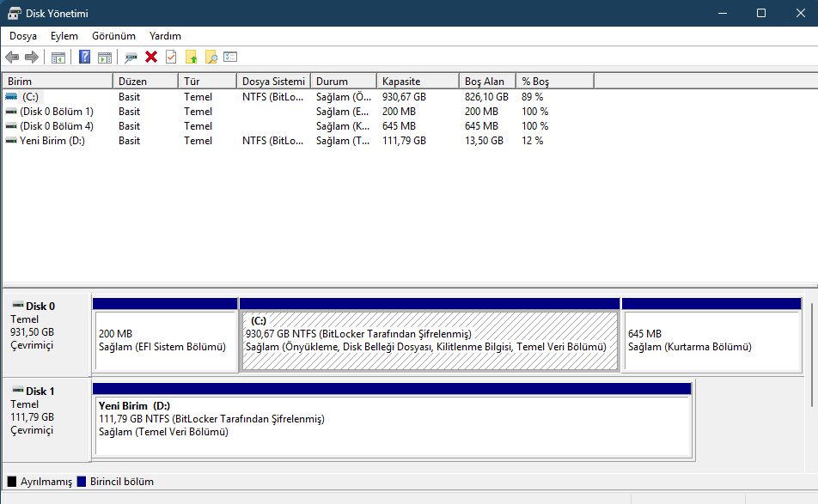Toggle the Show/Hide Console Tree icon
Viewport: 818px width, 504px height.
click(x=58, y=57)
